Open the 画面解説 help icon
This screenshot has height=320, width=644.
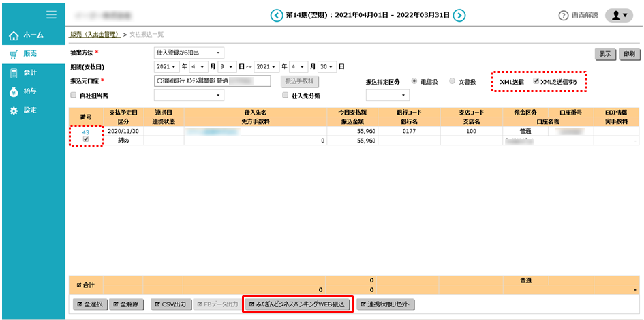coord(564,16)
